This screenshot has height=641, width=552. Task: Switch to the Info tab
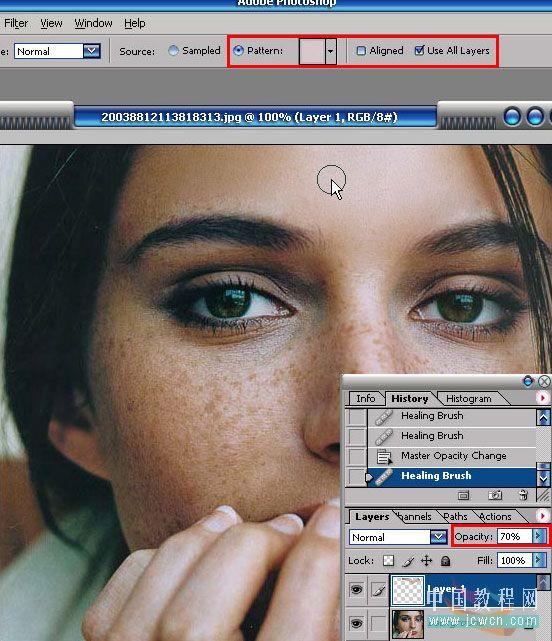point(366,398)
